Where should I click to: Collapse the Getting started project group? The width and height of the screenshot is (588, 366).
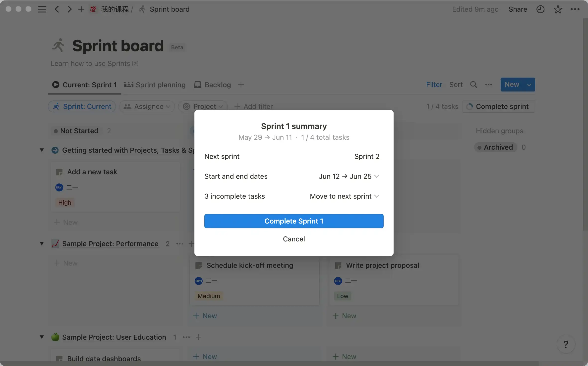pos(42,150)
